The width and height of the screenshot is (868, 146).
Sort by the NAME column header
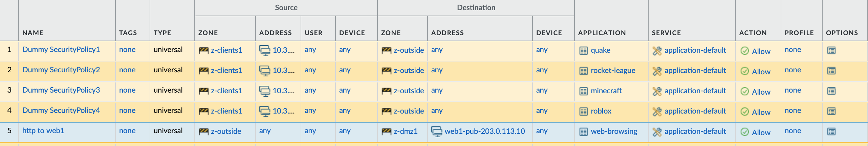coord(33,33)
